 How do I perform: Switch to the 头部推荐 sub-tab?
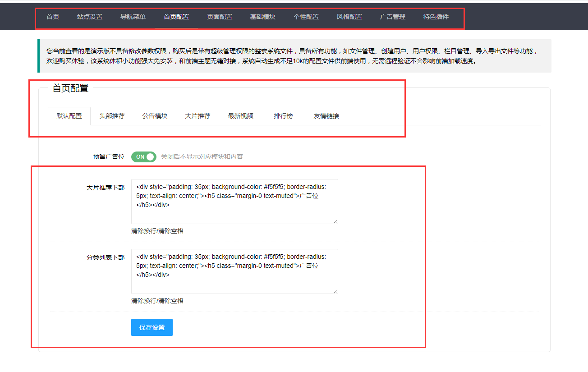(x=111, y=115)
